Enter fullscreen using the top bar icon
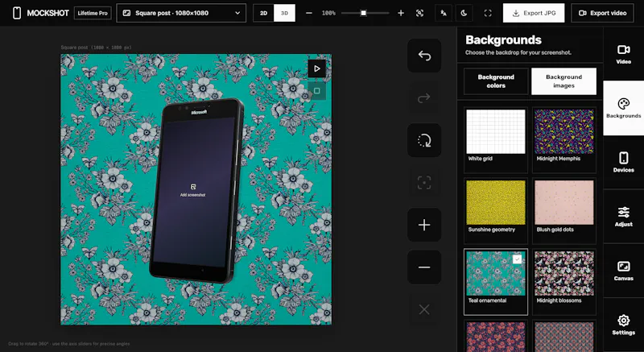 point(488,13)
